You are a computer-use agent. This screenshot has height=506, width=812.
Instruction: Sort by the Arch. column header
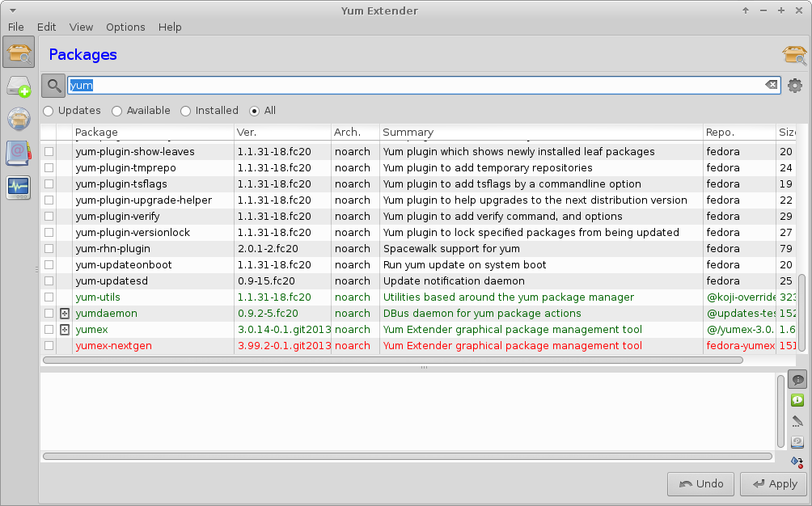pyautogui.click(x=355, y=132)
